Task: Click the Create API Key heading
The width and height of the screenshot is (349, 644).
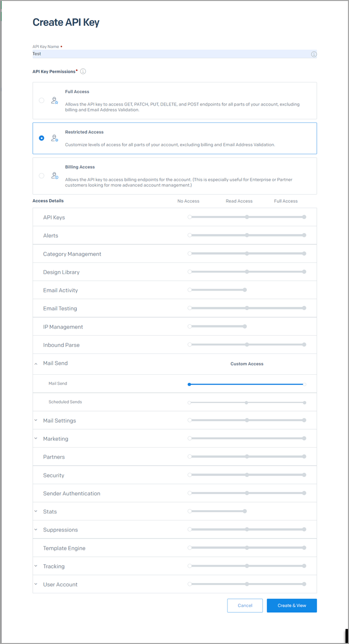Action: tap(66, 22)
